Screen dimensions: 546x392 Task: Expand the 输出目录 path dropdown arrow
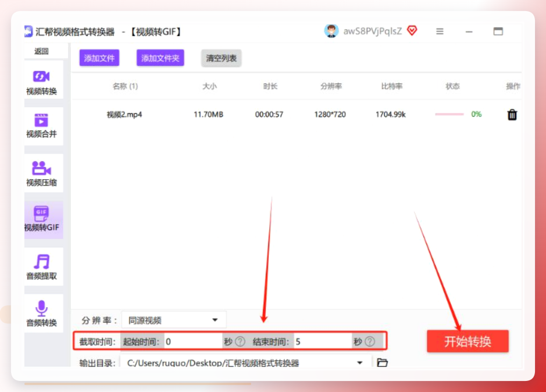[360, 363]
